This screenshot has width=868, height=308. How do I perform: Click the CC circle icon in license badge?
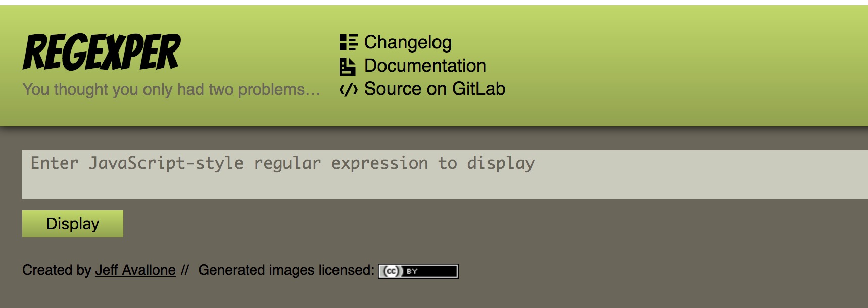click(391, 271)
